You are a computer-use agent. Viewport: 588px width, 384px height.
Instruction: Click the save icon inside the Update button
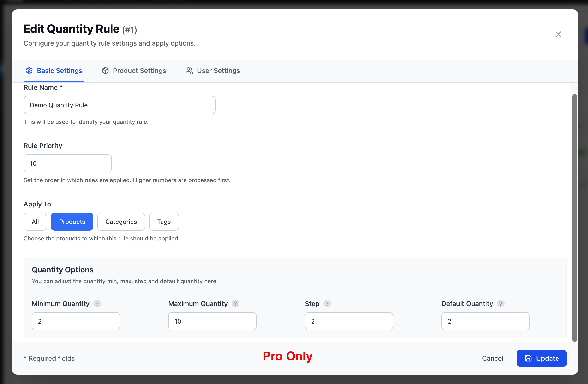coord(528,358)
